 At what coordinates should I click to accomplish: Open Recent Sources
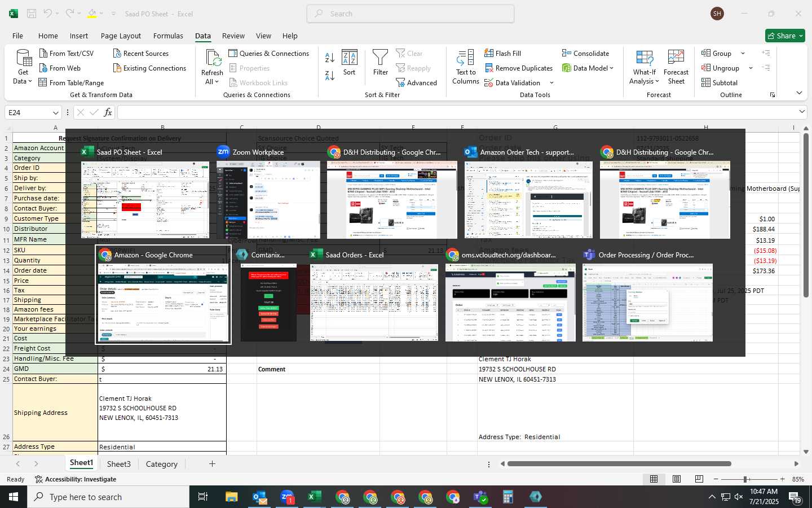click(x=140, y=54)
